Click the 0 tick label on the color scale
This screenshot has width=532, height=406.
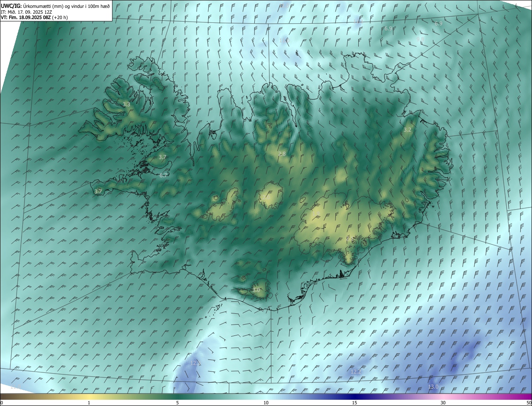(2, 403)
